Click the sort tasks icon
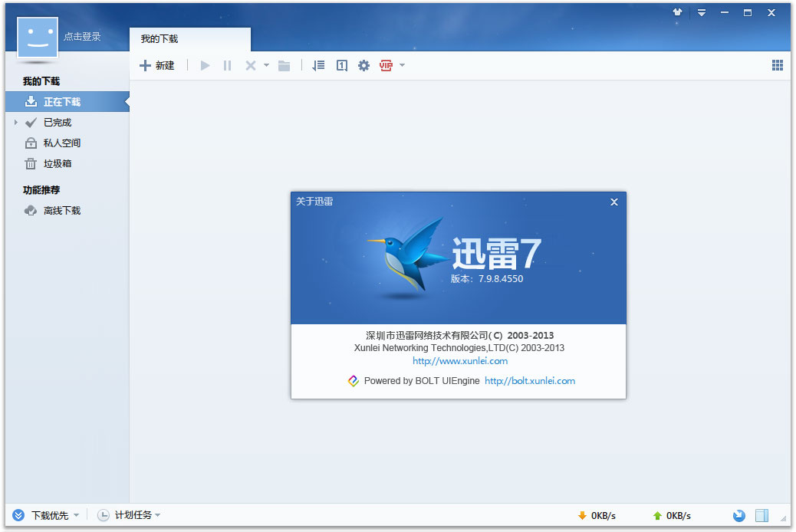 pyautogui.click(x=318, y=65)
